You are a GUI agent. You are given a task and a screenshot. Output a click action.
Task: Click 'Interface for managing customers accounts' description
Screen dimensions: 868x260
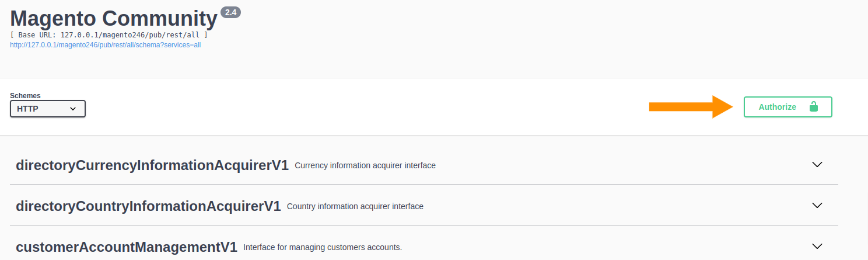pyautogui.click(x=323, y=247)
